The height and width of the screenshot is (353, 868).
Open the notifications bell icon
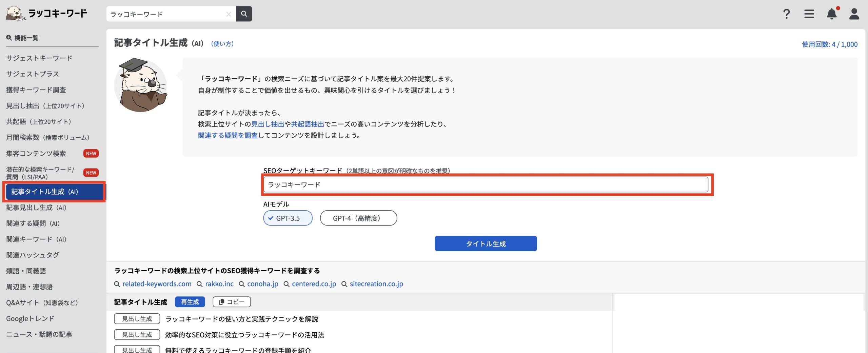click(832, 13)
